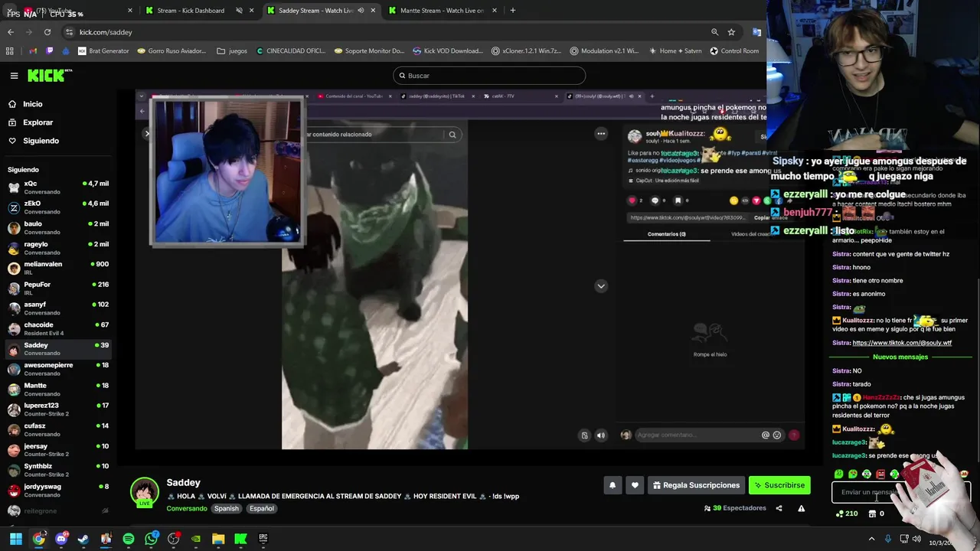Open OBS Studio from the taskbar
This screenshot has height=551, width=980.
[173, 539]
